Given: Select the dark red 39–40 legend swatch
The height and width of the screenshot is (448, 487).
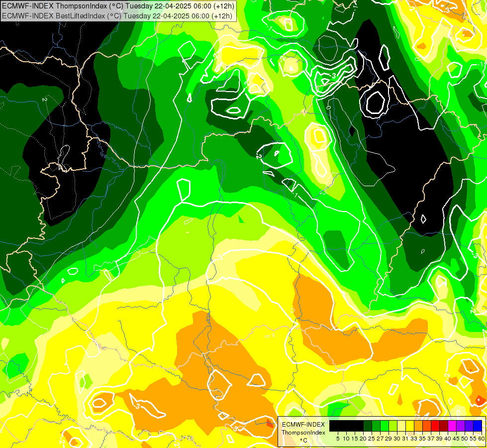Looking at the screenshot, I should coord(444,426).
